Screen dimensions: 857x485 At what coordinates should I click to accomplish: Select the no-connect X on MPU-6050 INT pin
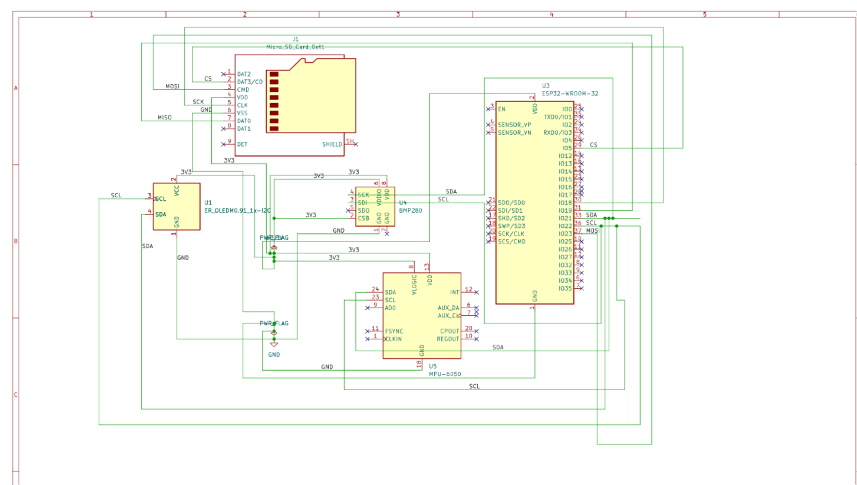(477, 293)
